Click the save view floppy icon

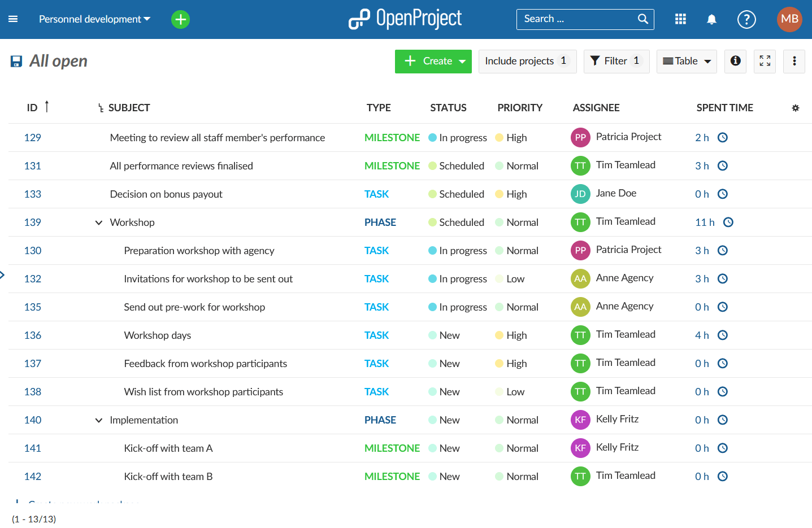pos(16,61)
